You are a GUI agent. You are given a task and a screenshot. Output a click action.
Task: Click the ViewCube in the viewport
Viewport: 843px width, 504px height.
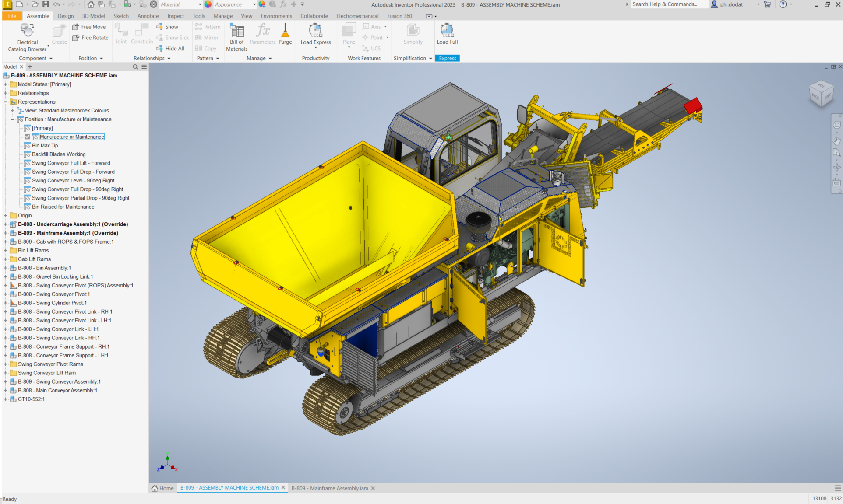(x=820, y=93)
